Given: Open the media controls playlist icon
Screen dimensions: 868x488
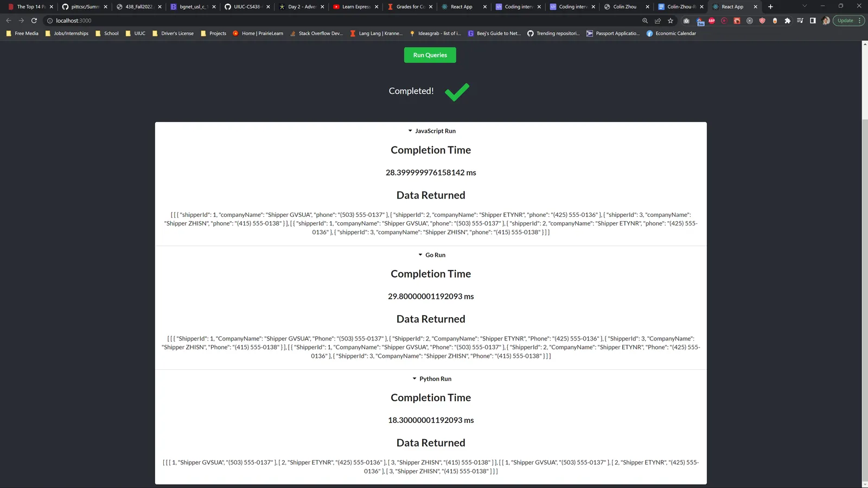Looking at the screenshot, I should [800, 21].
